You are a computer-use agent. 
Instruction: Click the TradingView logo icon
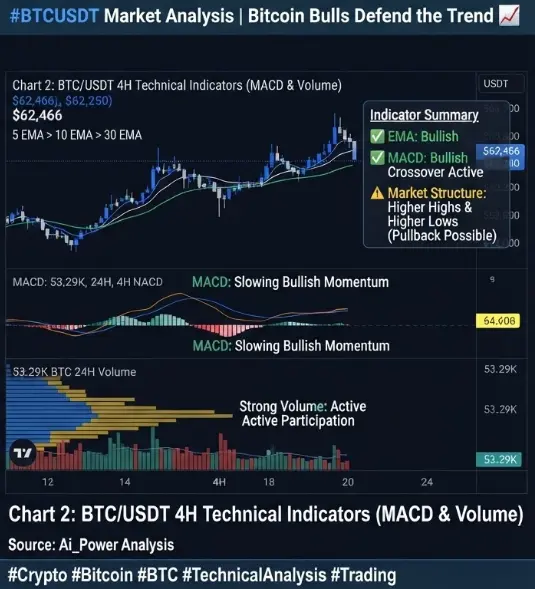coord(23,453)
